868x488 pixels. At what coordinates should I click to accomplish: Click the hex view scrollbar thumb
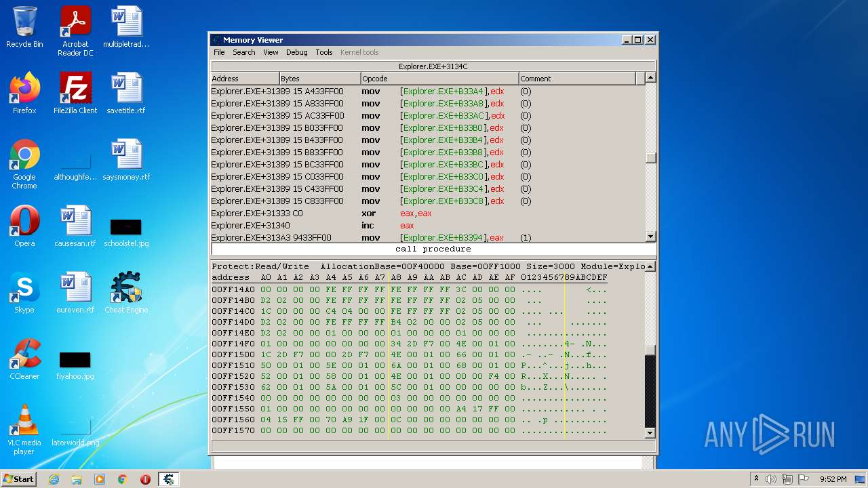[x=650, y=350]
